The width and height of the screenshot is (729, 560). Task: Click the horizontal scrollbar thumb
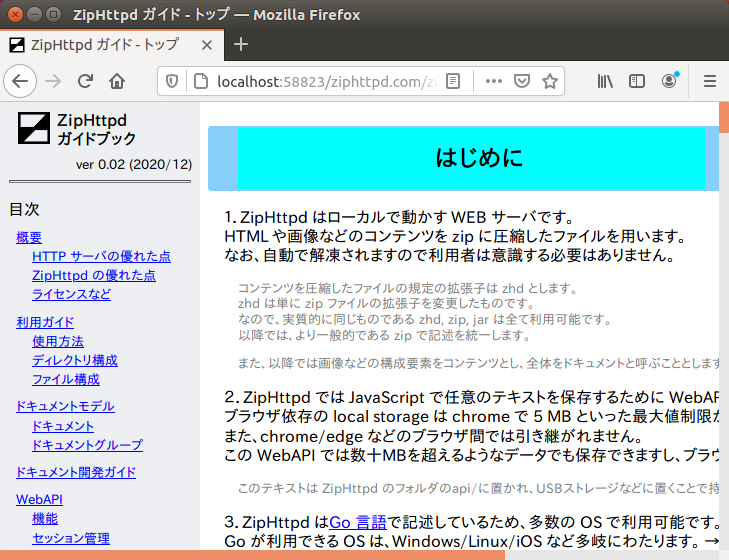[252, 555]
